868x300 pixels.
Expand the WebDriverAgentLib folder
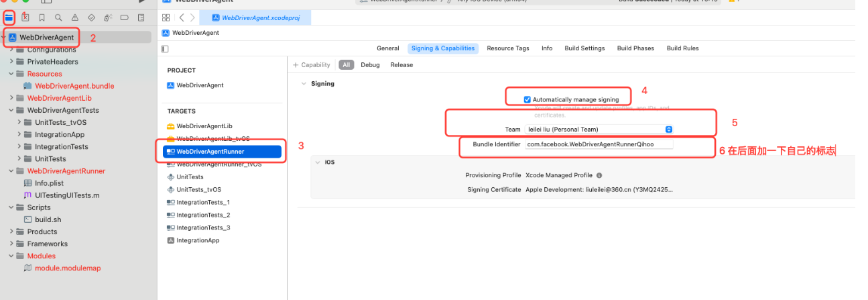tap(11, 98)
